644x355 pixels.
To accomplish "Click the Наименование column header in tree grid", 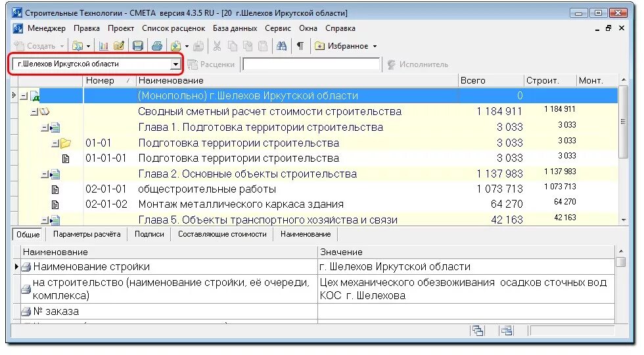I will pos(296,80).
